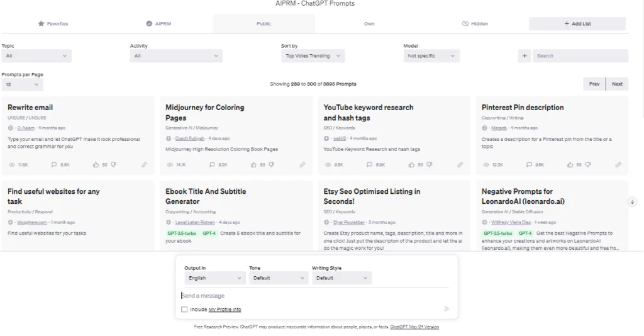This screenshot has width=644, height=336.
Task: Open YouTube keyword research prompt
Action: pos(369,113)
